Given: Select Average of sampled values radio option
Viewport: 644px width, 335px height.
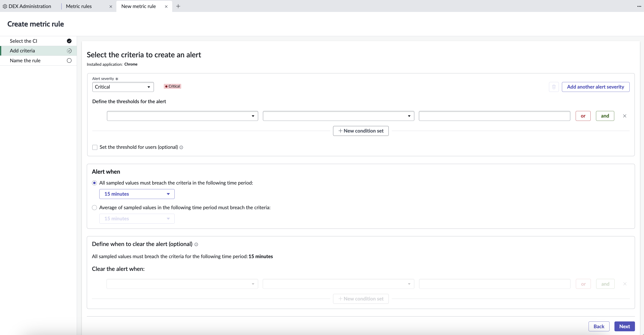Looking at the screenshot, I should pos(94,207).
